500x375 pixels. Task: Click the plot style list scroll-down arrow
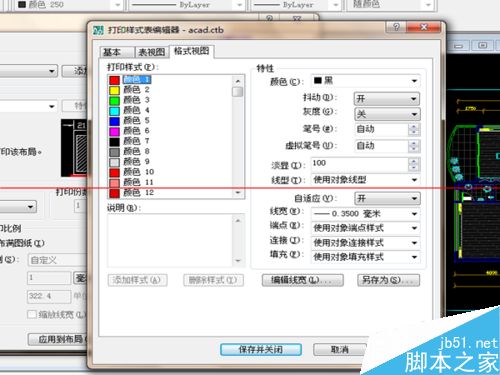(238, 193)
